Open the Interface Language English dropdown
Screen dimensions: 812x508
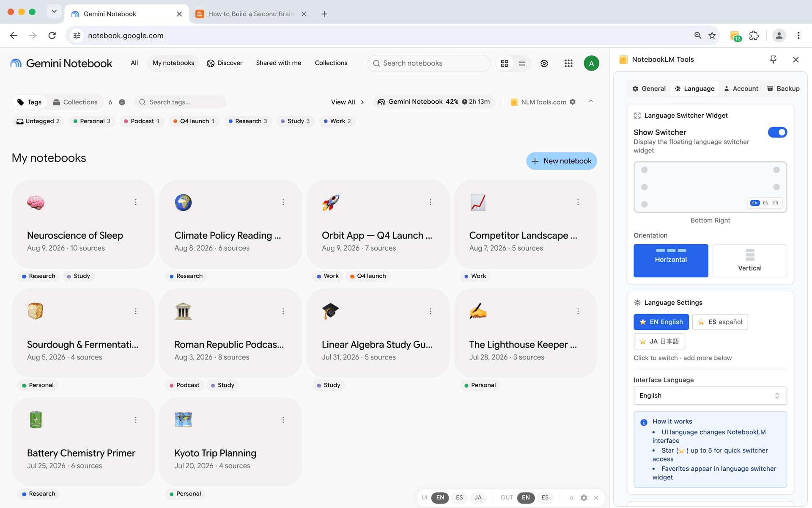pos(710,396)
